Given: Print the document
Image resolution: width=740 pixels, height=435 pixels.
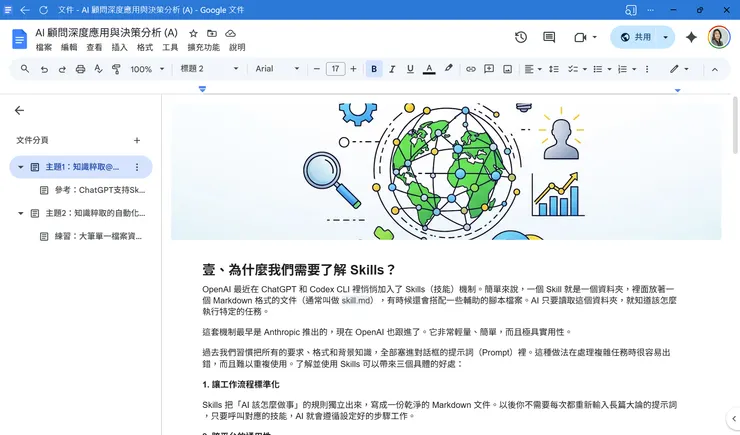Looking at the screenshot, I should point(80,69).
